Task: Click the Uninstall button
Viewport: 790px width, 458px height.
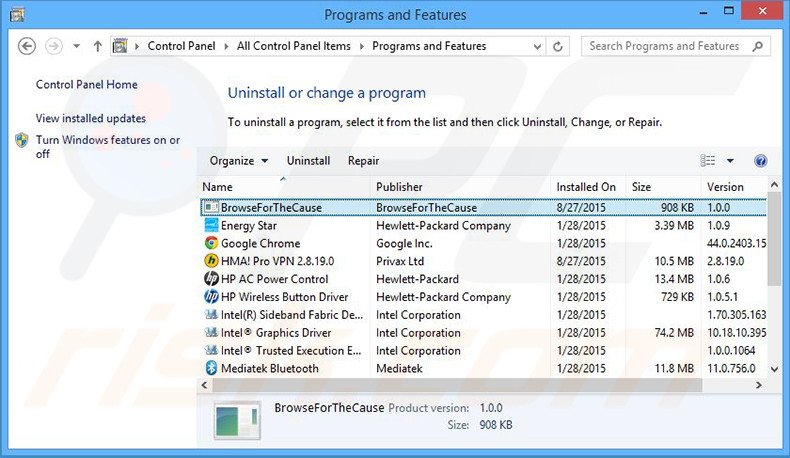Action: point(308,161)
